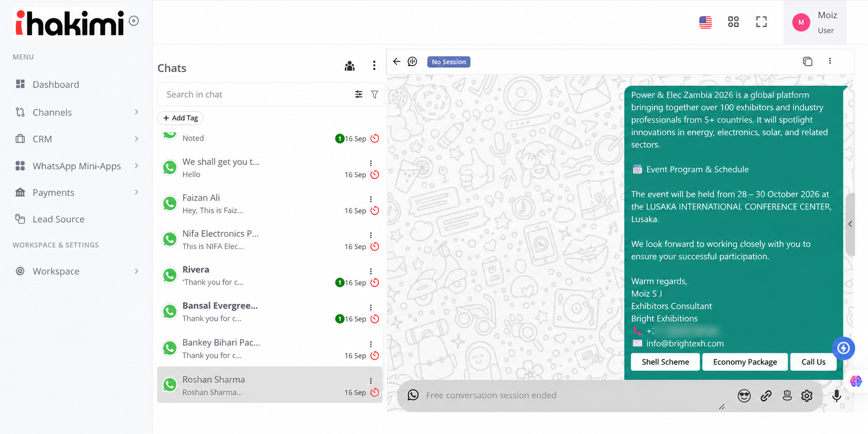Open Moiz user profile menu

tap(815, 23)
